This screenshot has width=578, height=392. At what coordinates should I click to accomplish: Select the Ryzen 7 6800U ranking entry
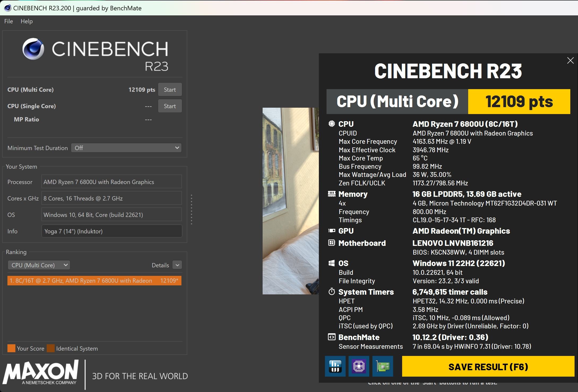coord(94,281)
